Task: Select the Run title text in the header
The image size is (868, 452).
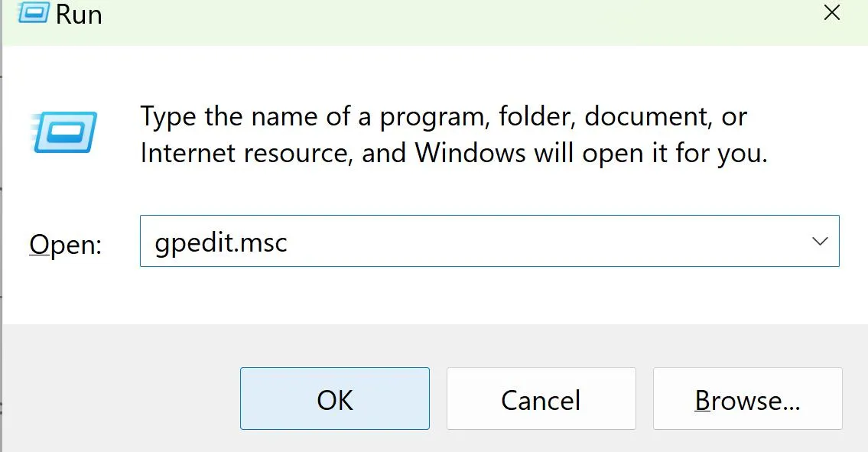Action: (x=80, y=14)
